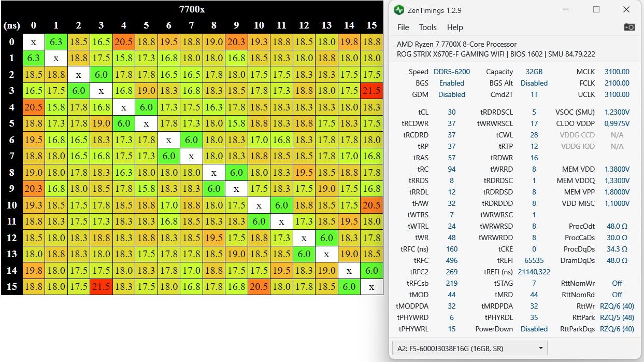The image size is (644, 362).
Task: Select the tRFC value 496
Action: point(452,260)
